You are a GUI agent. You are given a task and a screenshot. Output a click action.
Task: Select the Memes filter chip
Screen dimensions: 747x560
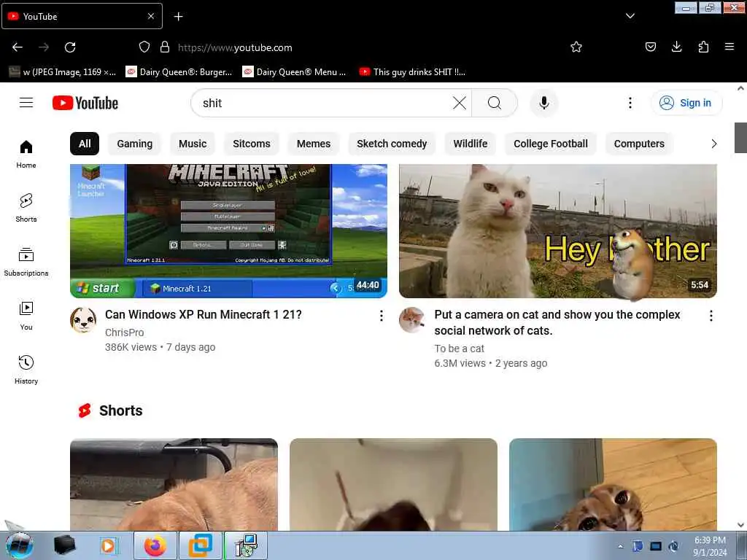pyautogui.click(x=314, y=144)
